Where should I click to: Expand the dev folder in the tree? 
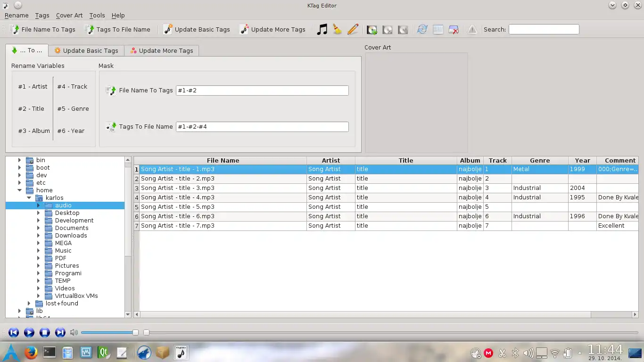tap(19, 175)
